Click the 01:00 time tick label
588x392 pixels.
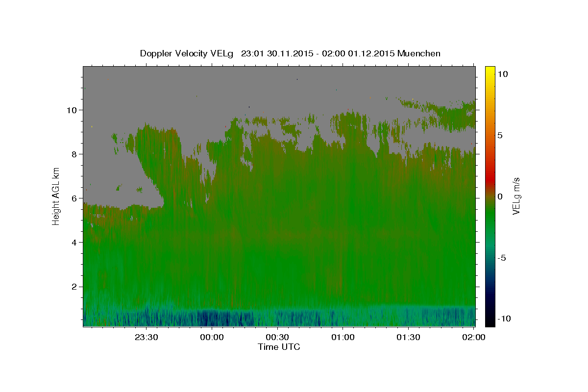343,337
